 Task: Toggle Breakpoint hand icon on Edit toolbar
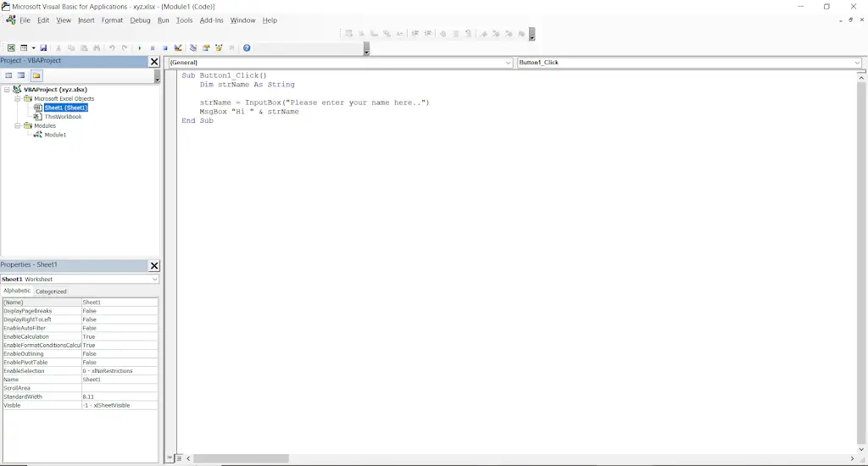(442, 34)
